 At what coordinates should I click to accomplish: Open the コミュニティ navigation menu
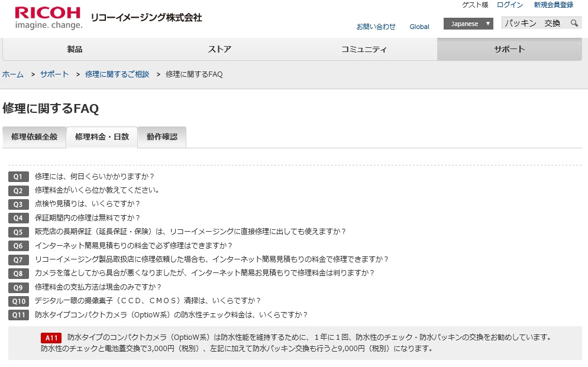click(x=364, y=49)
